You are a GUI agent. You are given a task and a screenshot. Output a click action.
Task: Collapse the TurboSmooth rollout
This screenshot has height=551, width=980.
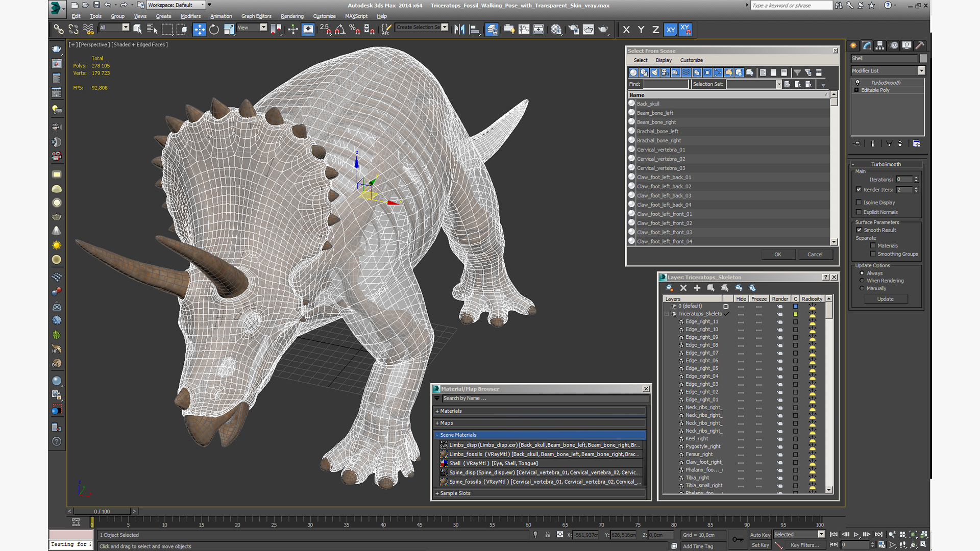point(886,164)
